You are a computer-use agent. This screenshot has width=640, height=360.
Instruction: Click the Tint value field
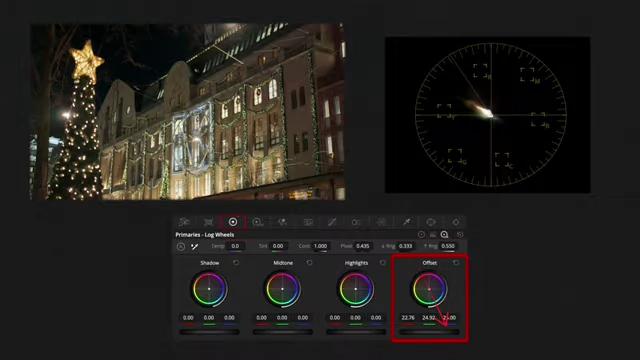click(278, 246)
